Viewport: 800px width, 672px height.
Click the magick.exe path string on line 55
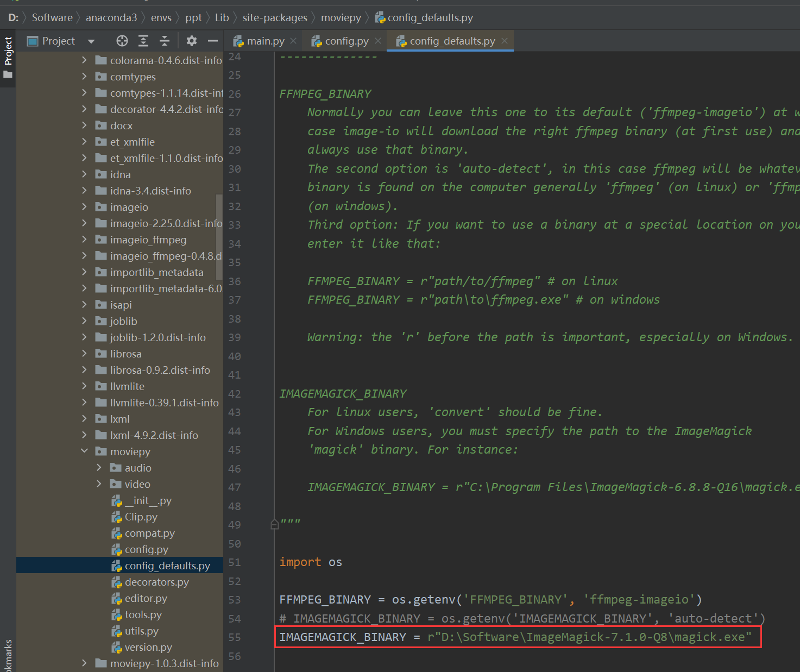point(589,637)
